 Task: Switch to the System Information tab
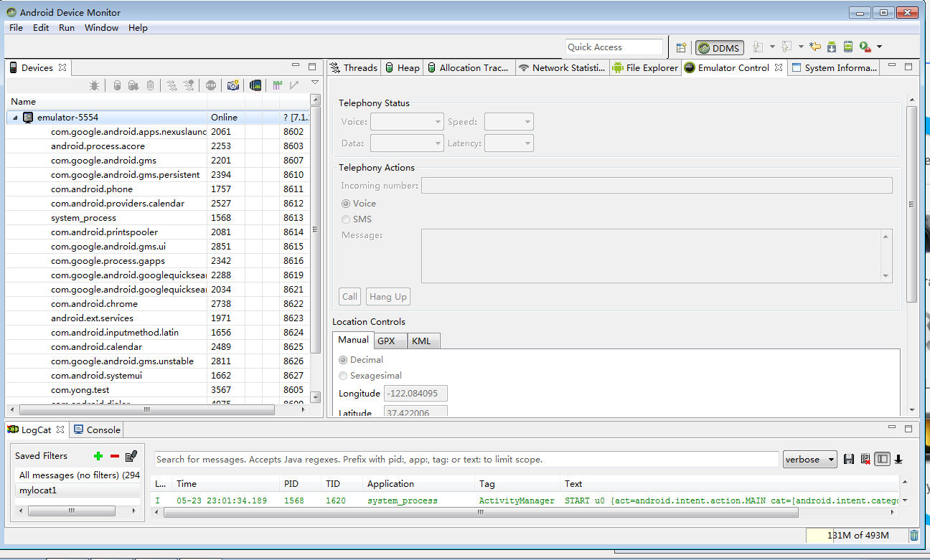(x=834, y=68)
